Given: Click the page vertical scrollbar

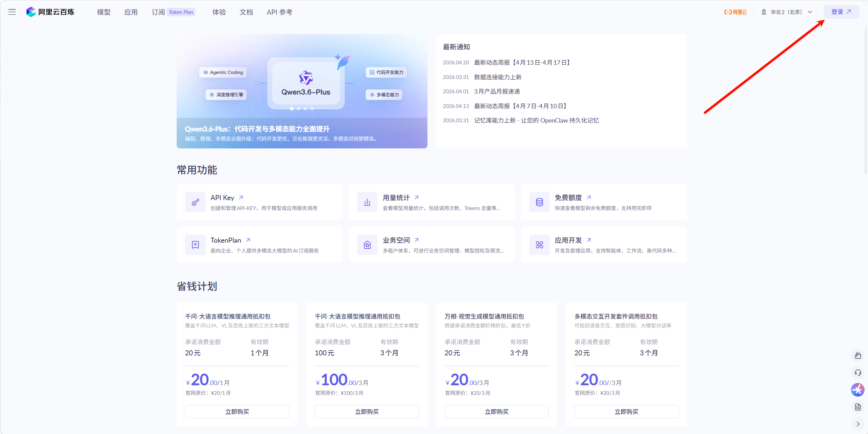Looking at the screenshot, I should point(866,102).
